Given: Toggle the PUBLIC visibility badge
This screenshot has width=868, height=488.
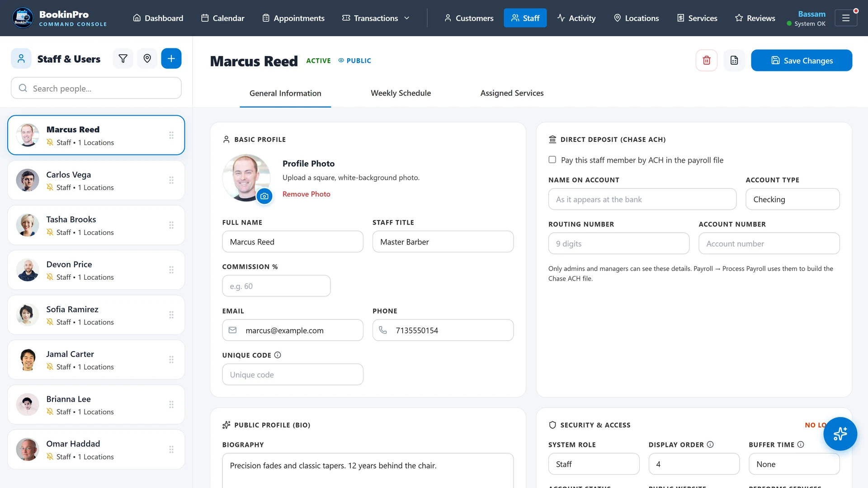Looking at the screenshot, I should click(x=355, y=61).
